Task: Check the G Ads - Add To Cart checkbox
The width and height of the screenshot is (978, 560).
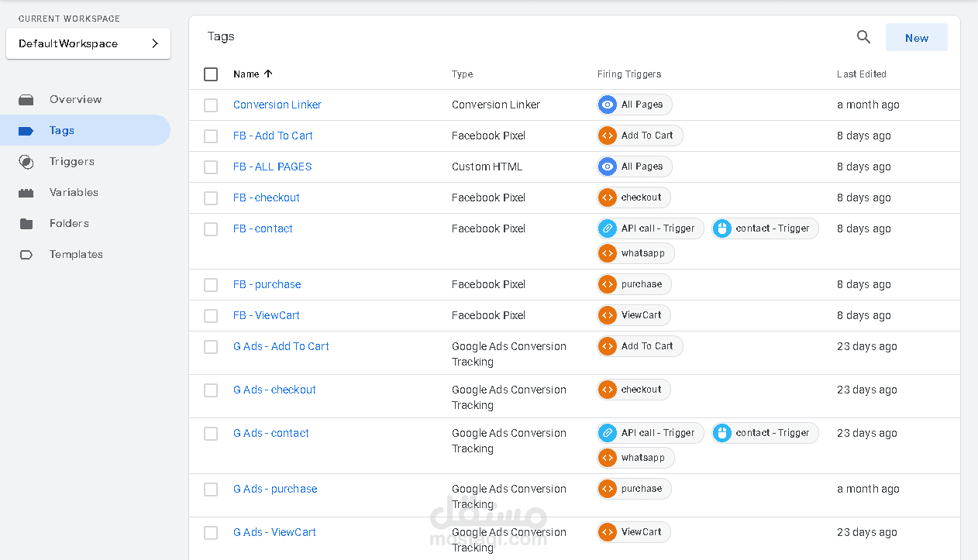Action: [211, 347]
